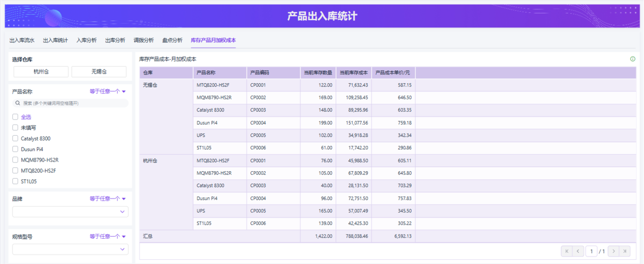The height and width of the screenshot is (264, 644).
Task: Click the page number input box
Action: (591, 251)
